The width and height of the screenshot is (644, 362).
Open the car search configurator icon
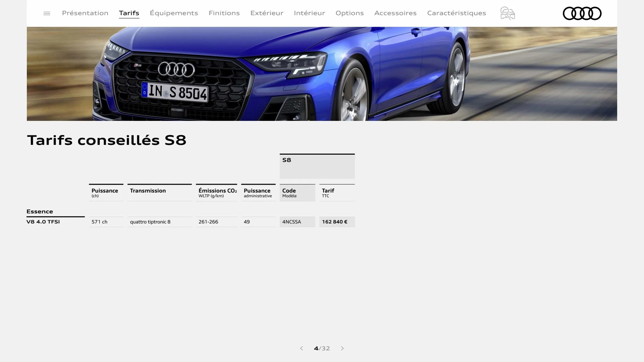click(508, 13)
